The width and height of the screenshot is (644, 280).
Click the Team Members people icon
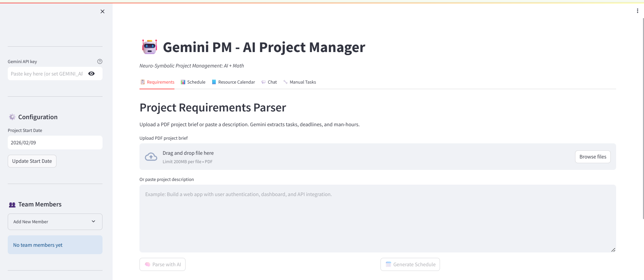(x=12, y=204)
